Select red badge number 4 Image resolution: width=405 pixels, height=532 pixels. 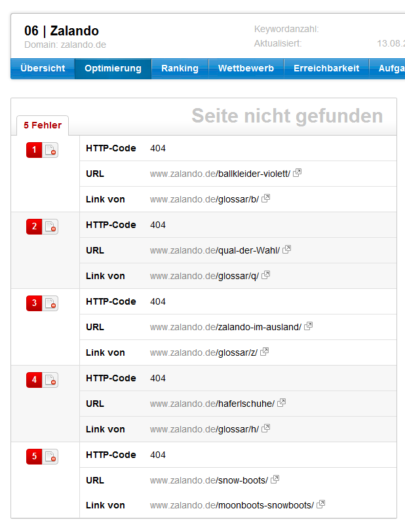35,380
